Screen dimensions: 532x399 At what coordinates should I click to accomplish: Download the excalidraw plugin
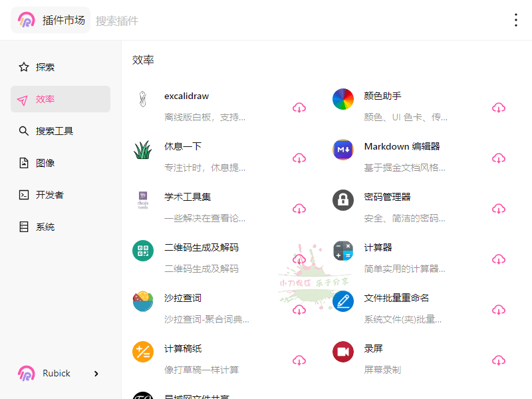299,108
